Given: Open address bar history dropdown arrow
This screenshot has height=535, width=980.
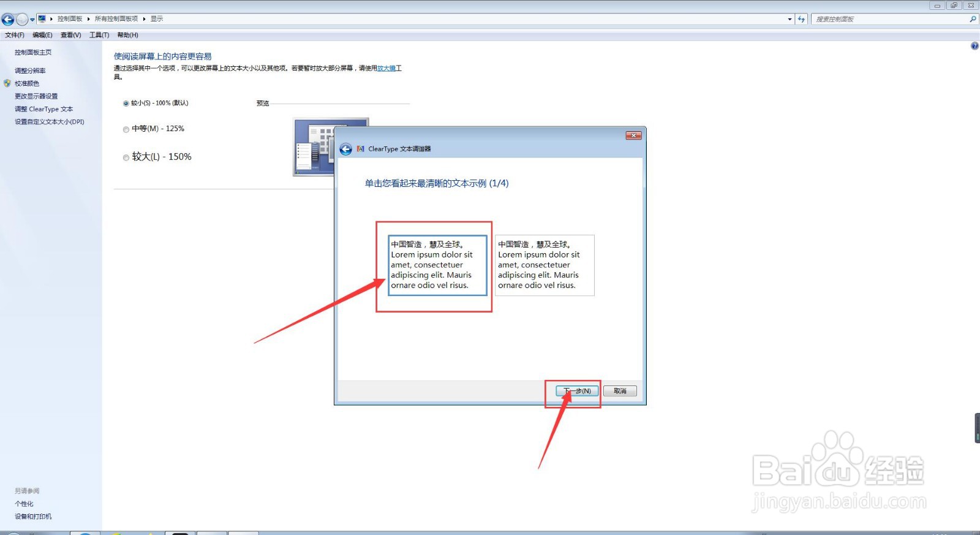Looking at the screenshot, I should point(790,20).
